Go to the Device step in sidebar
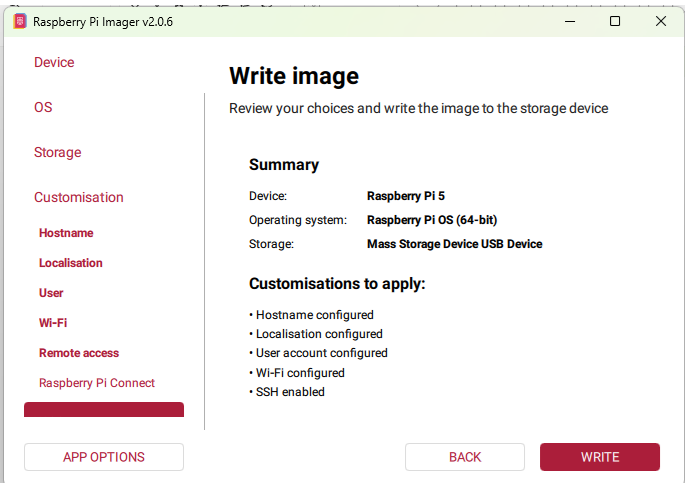 click(x=54, y=62)
